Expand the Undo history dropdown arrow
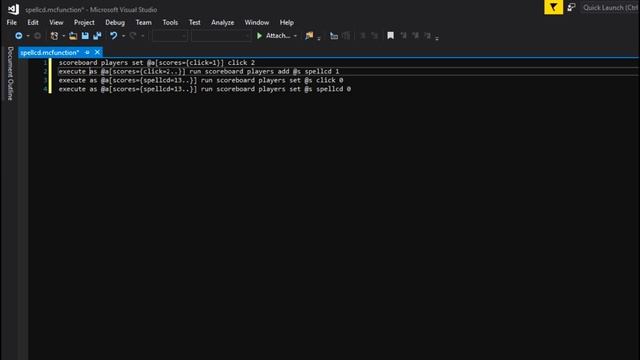Viewport: 640px width, 360px height. point(123,36)
